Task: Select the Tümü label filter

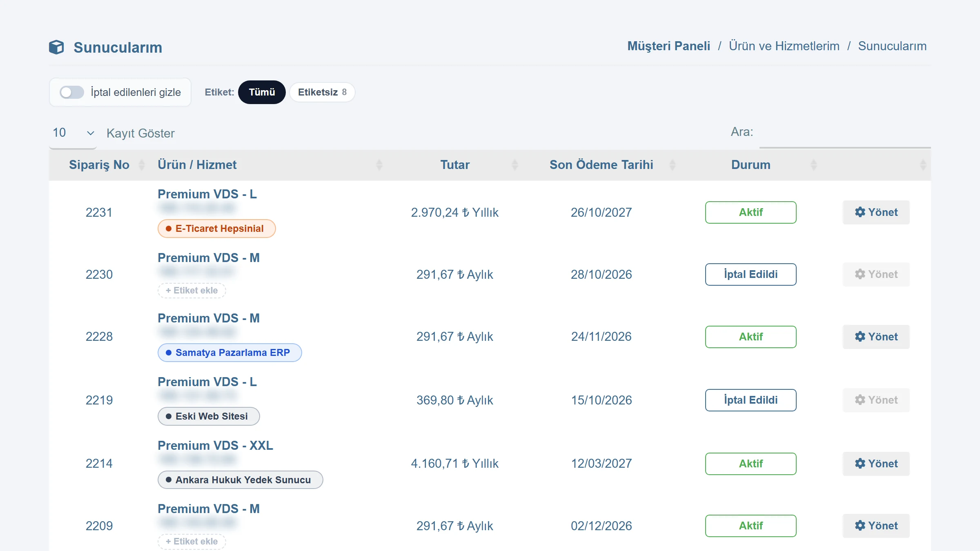Action: click(x=262, y=92)
